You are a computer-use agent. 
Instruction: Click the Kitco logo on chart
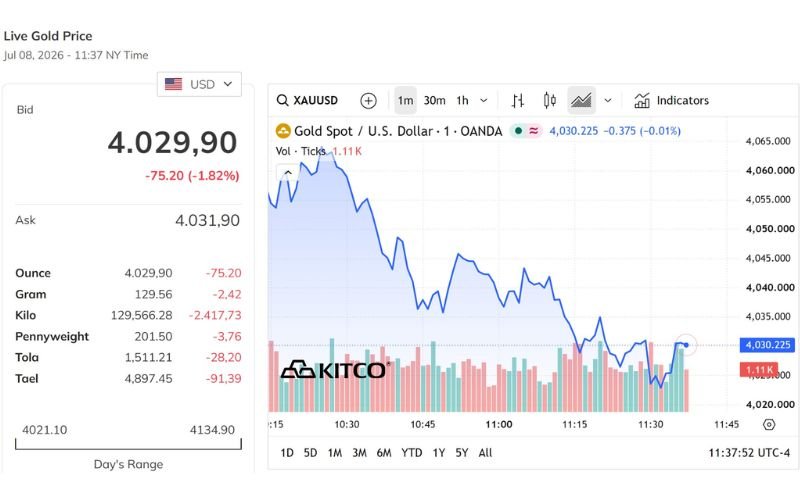pyautogui.click(x=334, y=370)
